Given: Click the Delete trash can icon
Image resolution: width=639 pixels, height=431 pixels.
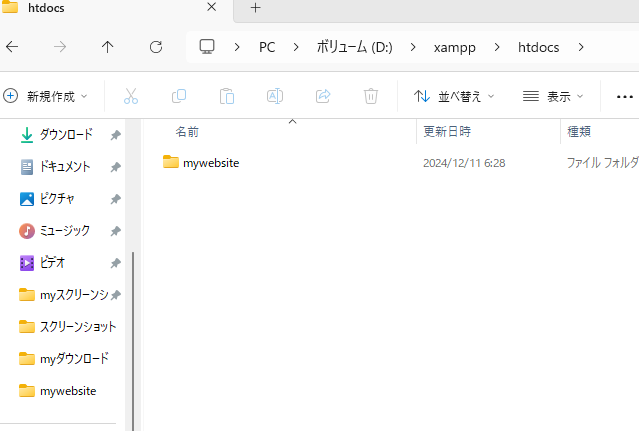Looking at the screenshot, I should coord(371,96).
